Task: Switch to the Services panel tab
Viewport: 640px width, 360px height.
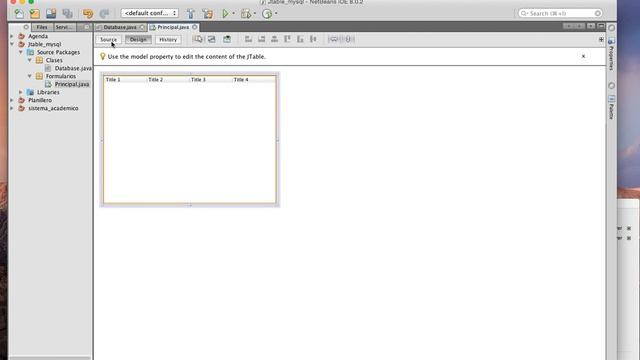Action: (64, 27)
